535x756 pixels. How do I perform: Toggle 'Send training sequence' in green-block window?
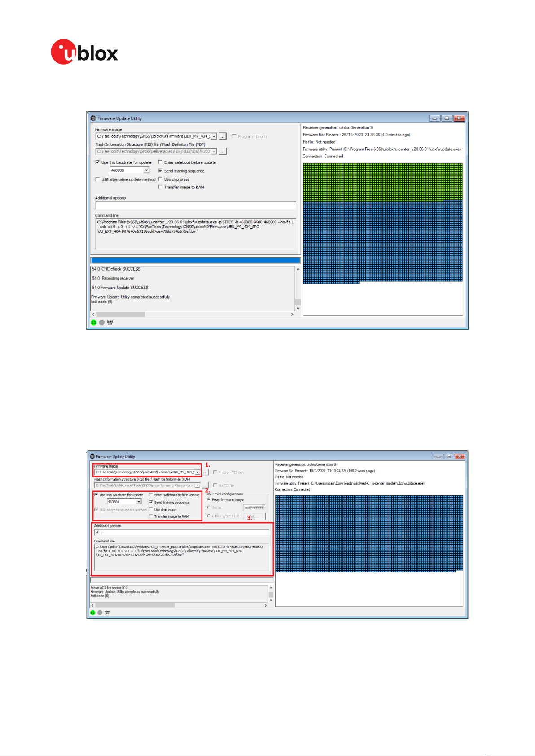pos(160,171)
